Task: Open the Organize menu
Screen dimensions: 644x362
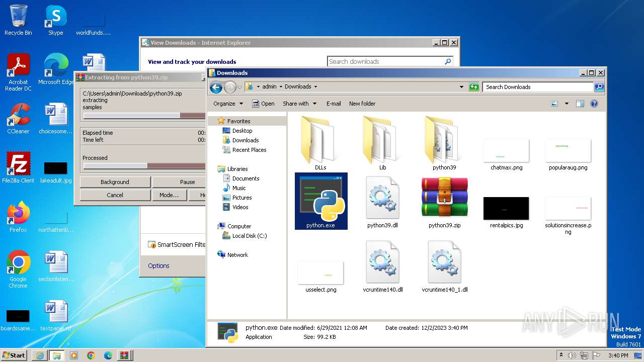Action: click(228, 104)
